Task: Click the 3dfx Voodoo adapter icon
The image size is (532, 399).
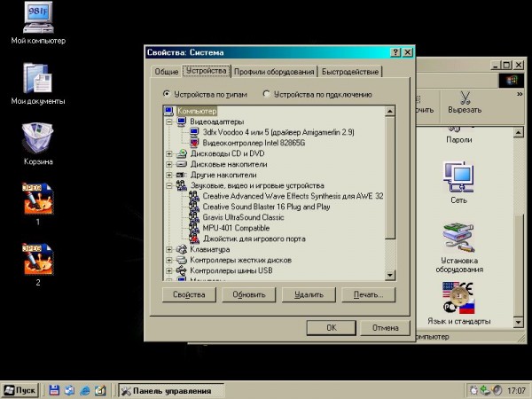Action: (x=194, y=132)
